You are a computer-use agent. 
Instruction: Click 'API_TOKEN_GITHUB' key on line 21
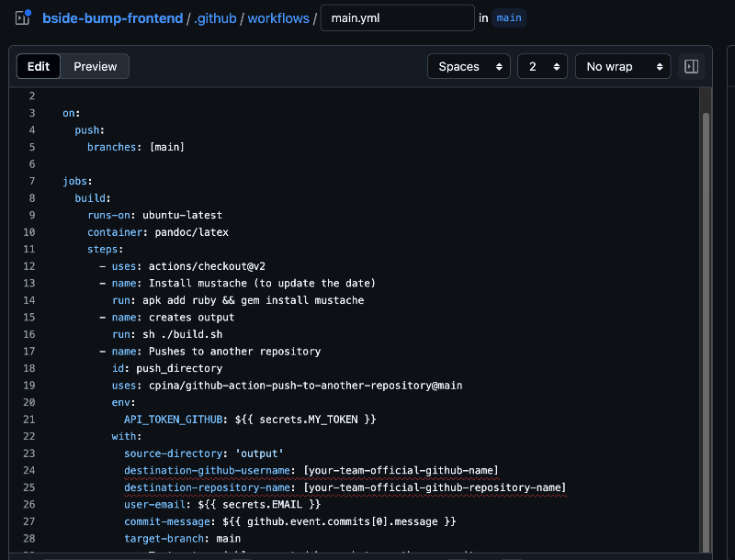point(173,420)
